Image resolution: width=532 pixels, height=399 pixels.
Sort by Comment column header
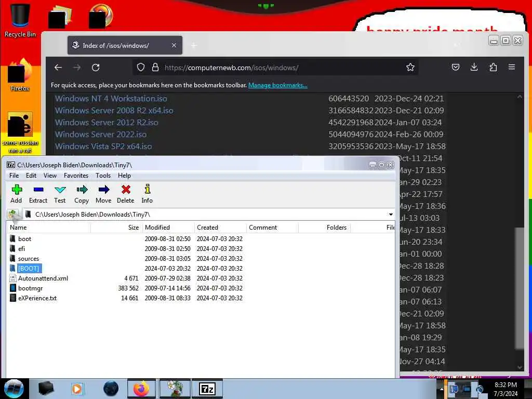(x=272, y=228)
